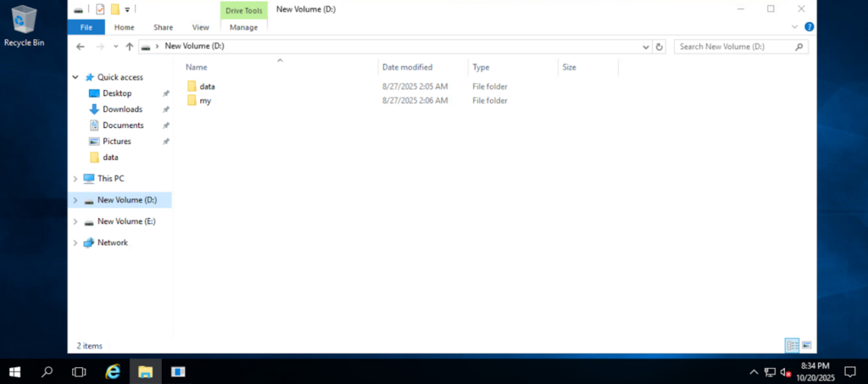This screenshot has width=868, height=384.
Task: Switch to Large icons view layout
Action: click(x=807, y=346)
